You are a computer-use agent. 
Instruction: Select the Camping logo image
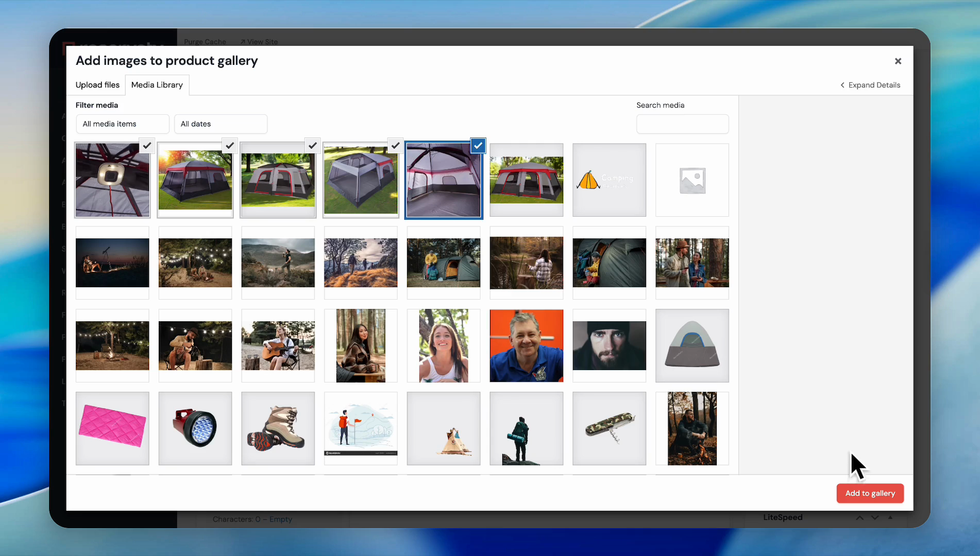609,180
